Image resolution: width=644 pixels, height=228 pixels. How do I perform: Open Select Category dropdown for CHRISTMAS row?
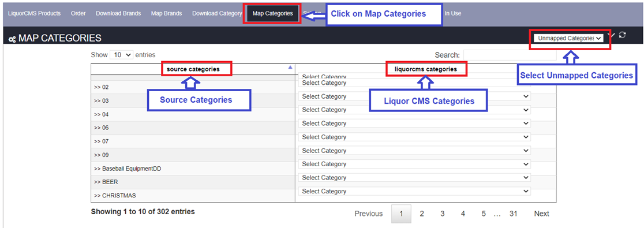(414, 191)
